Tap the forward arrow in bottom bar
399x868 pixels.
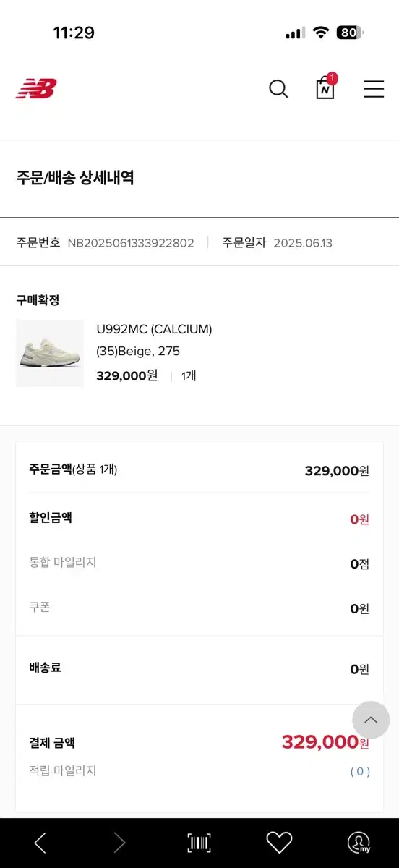[x=119, y=843]
